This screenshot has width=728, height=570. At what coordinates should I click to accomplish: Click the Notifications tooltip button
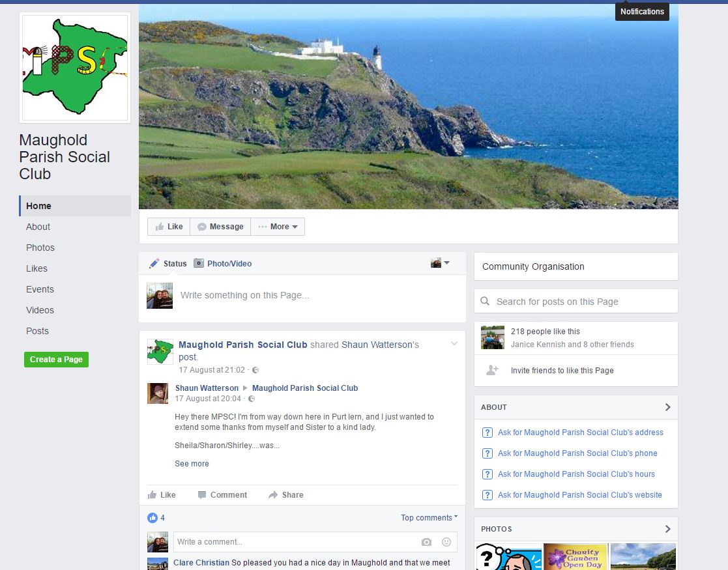coord(642,12)
